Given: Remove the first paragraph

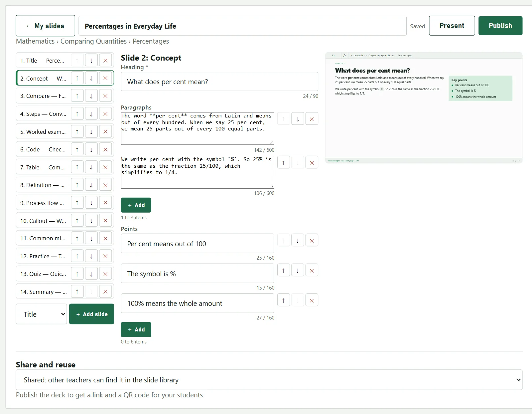Looking at the screenshot, I should tap(312, 119).
